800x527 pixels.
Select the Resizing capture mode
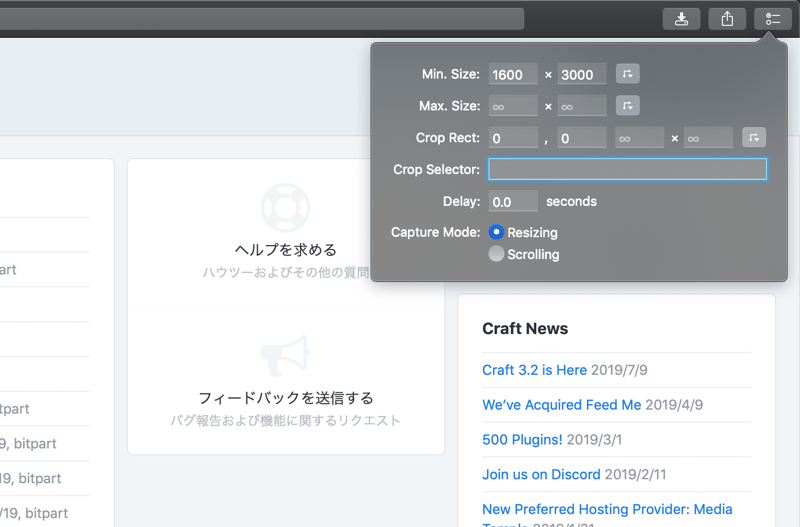497,232
